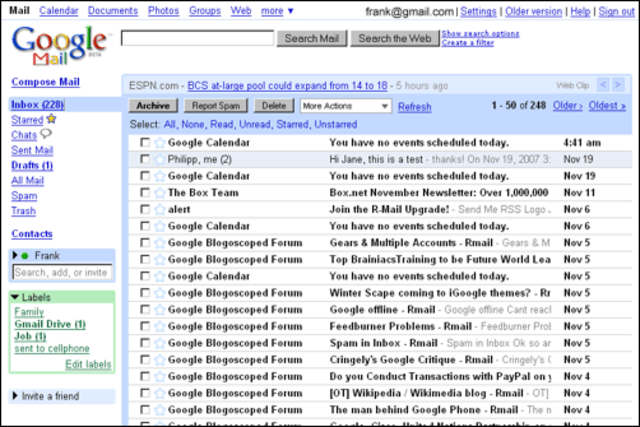Viewport: 640px width, 427px height.
Task: Open the Gmail Drive (1) label
Action: (x=50, y=325)
